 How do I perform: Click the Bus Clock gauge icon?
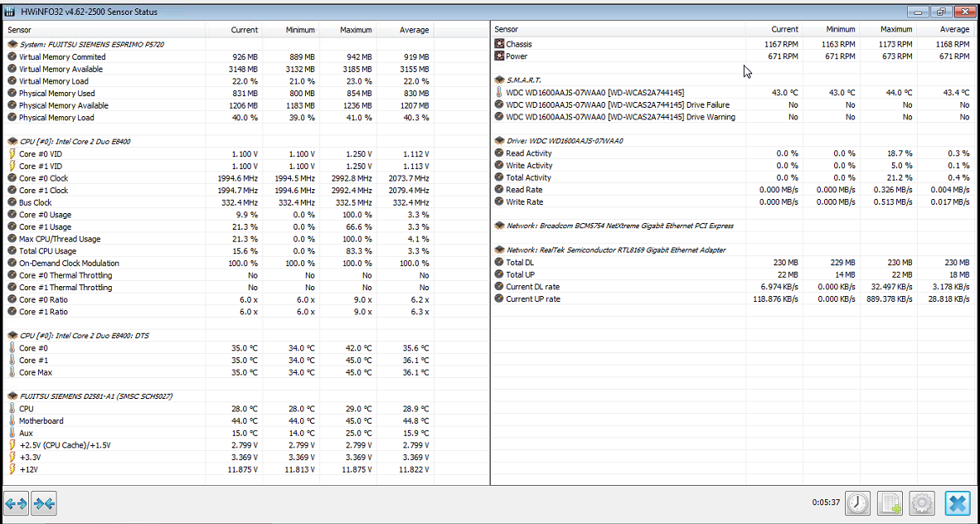click(12, 202)
